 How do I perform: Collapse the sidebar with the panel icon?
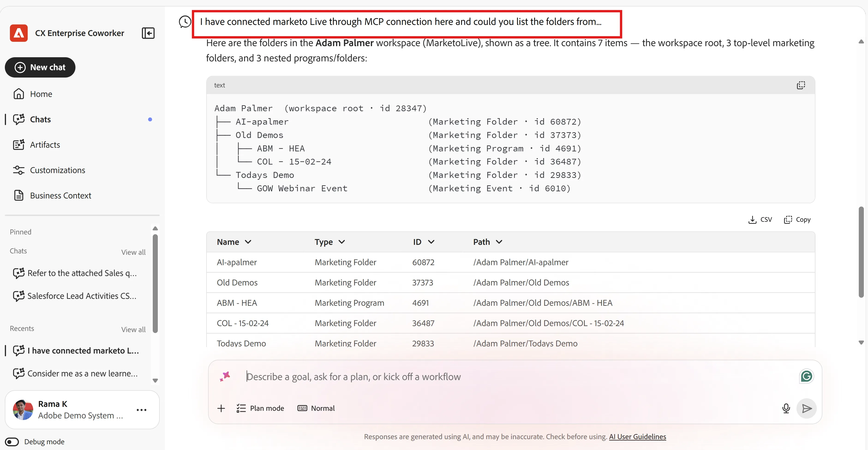click(148, 33)
